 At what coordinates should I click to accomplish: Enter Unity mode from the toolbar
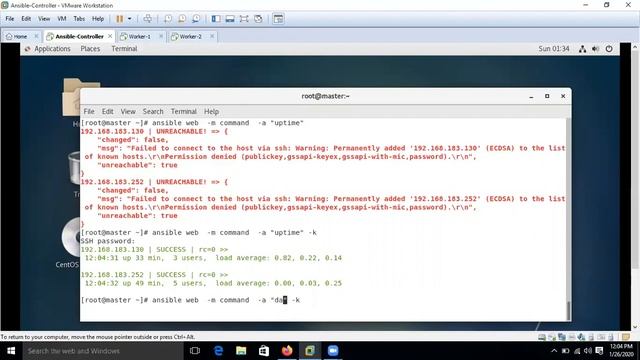(258, 19)
